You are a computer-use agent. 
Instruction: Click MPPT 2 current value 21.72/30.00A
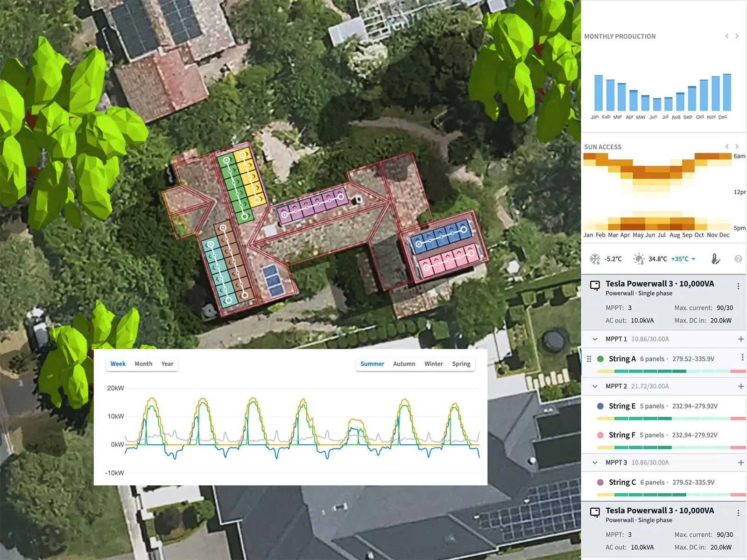650,386
